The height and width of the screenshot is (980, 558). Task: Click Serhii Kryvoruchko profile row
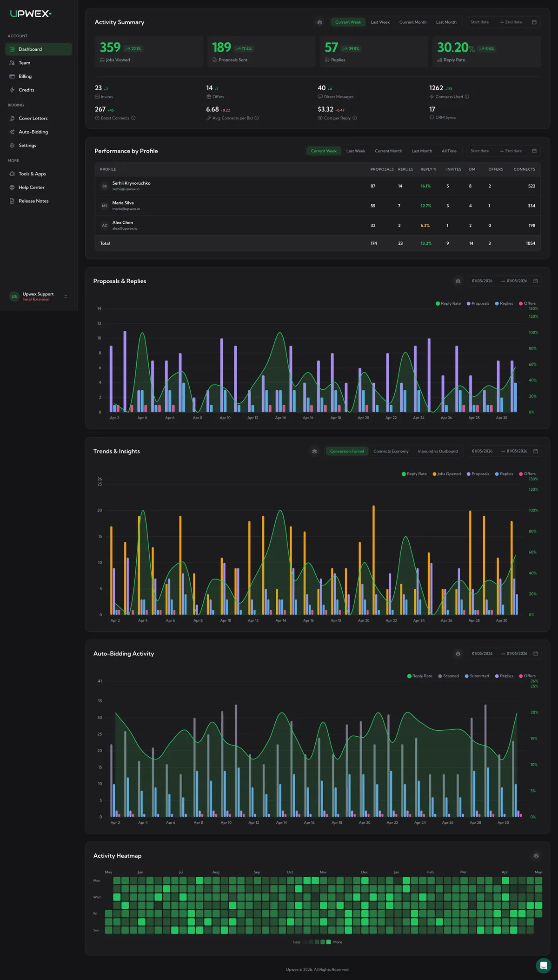(x=318, y=186)
